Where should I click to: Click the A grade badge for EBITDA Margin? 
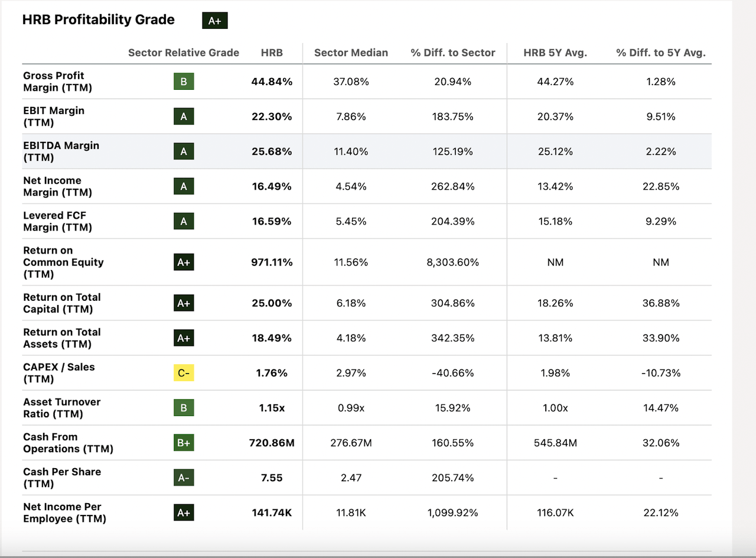pos(184,151)
